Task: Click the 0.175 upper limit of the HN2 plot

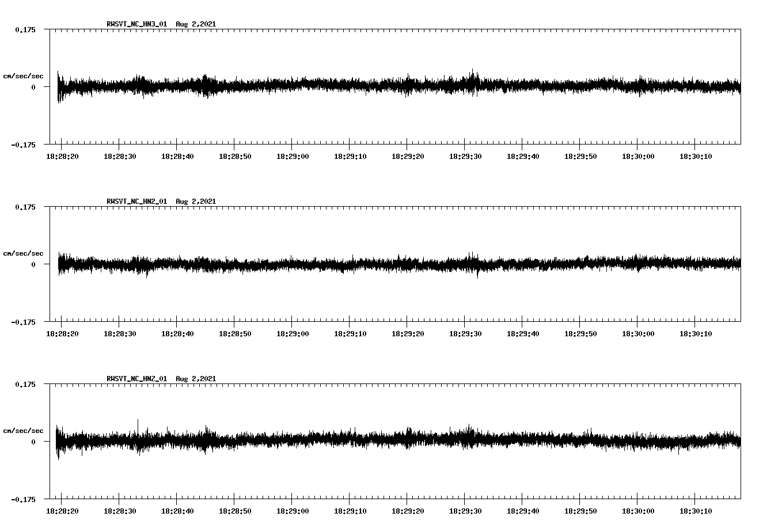Action: click(25, 207)
